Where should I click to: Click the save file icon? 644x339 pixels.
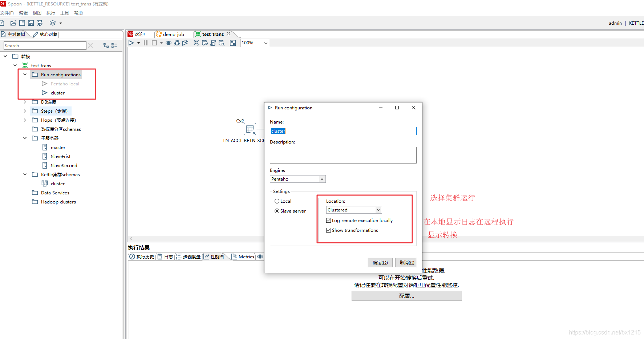pyautogui.click(x=31, y=23)
